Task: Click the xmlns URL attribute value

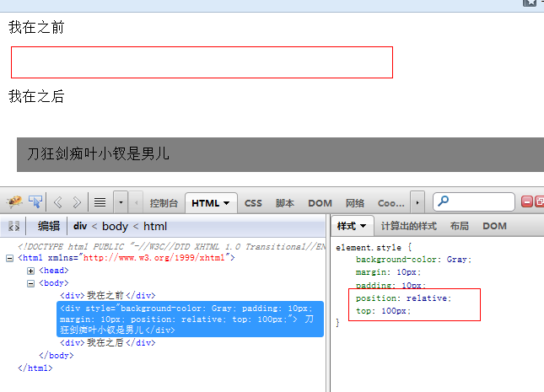Action: coord(154,258)
